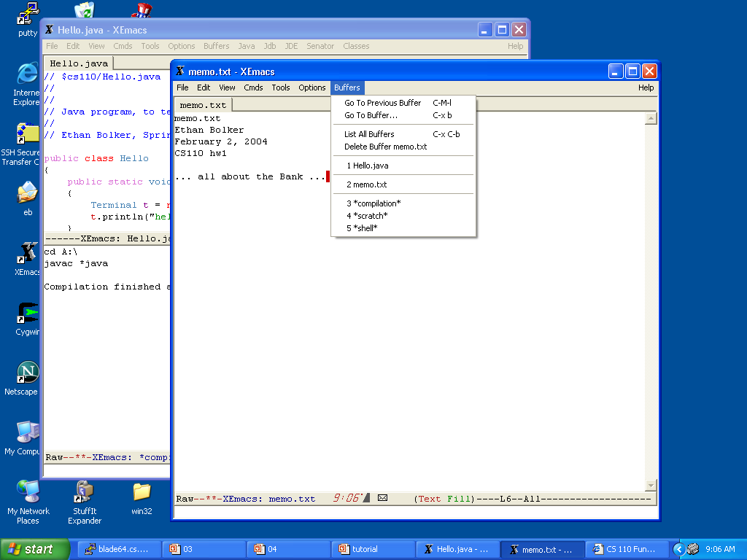747x560 pixels.
Task: Open Tools menu in memo.txt window
Action: pos(281,87)
